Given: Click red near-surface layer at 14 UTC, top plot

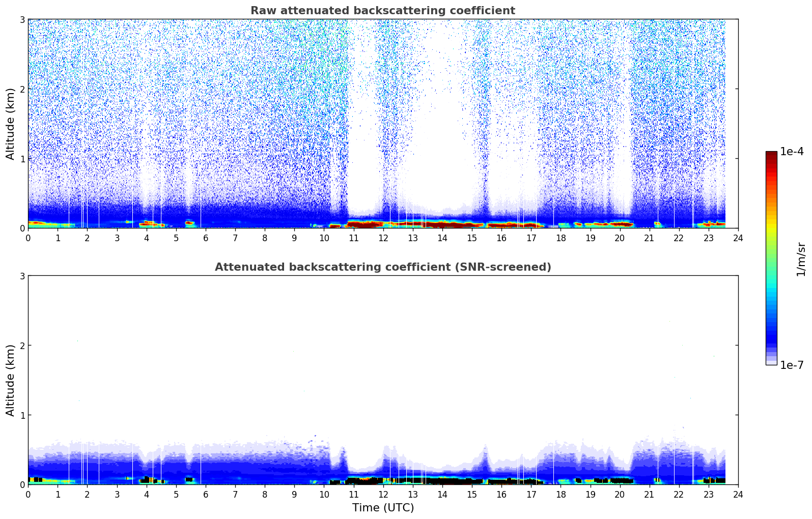Looking at the screenshot, I should 442,224.
